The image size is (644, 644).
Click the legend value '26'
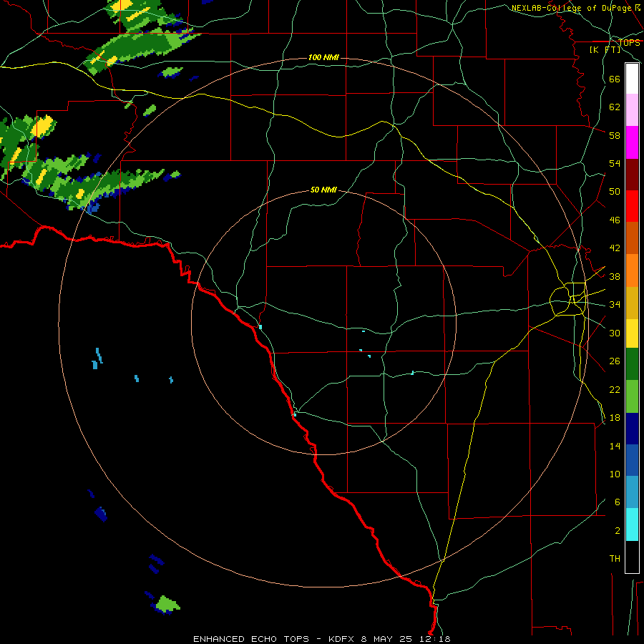(x=615, y=361)
